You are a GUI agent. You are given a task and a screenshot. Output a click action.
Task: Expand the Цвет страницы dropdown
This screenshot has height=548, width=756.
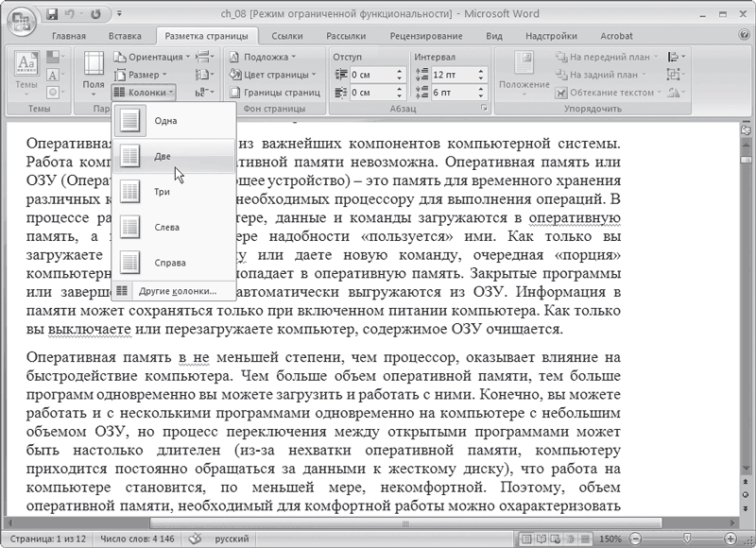(x=276, y=75)
